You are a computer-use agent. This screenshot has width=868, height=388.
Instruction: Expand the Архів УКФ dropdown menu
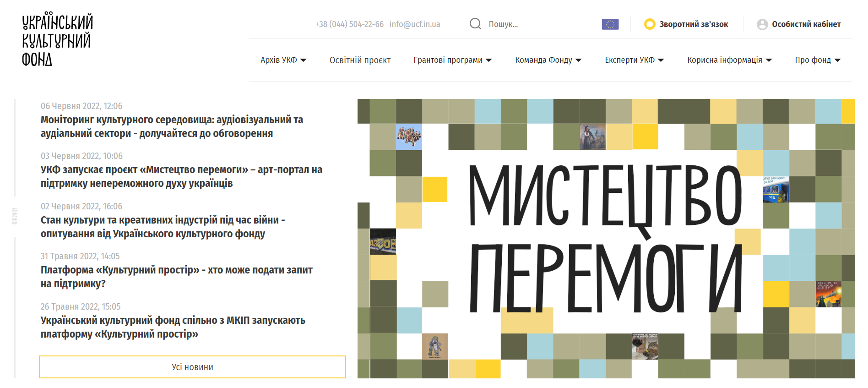click(x=283, y=60)
